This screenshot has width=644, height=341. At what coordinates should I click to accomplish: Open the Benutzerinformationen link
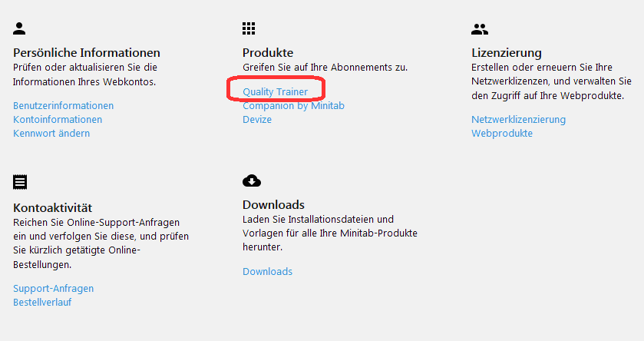point(63,105)
